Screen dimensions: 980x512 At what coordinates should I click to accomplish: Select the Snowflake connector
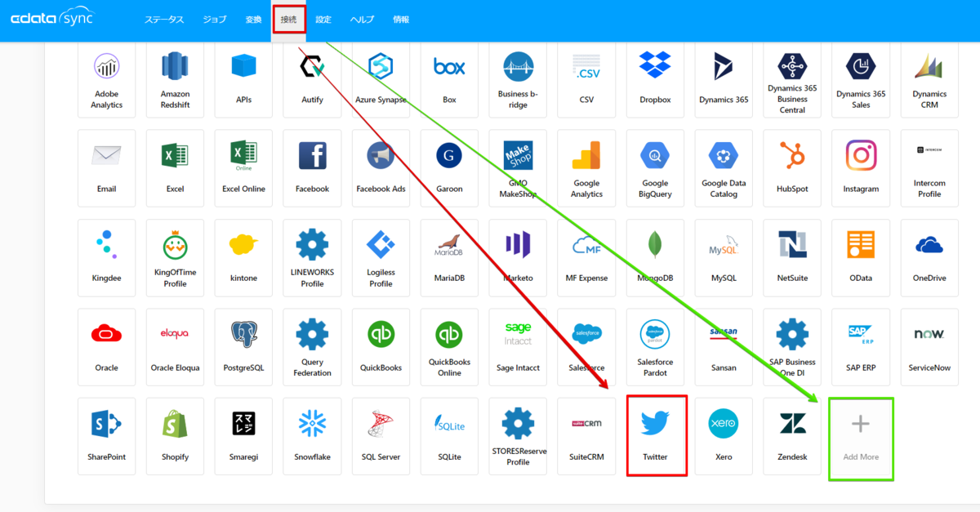point(313,436)
